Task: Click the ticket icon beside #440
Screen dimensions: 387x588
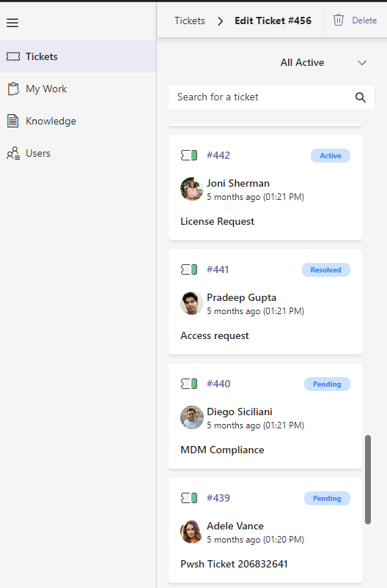Action: [189, 384]
